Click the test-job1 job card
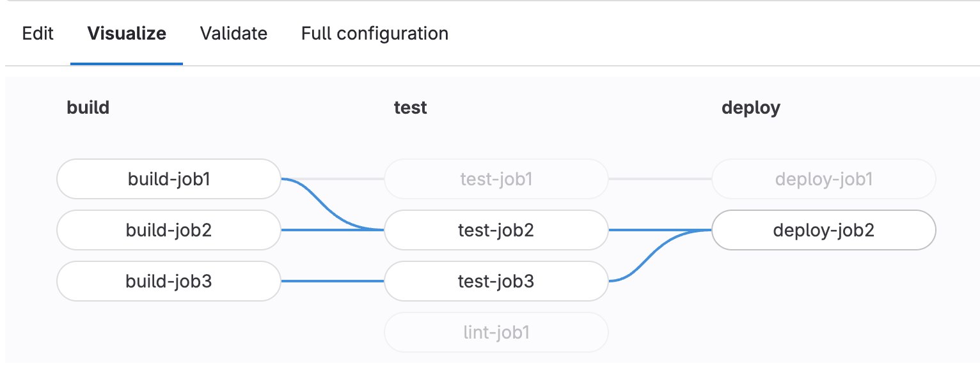This screenshot has height=368, width=980. [496, 179]
